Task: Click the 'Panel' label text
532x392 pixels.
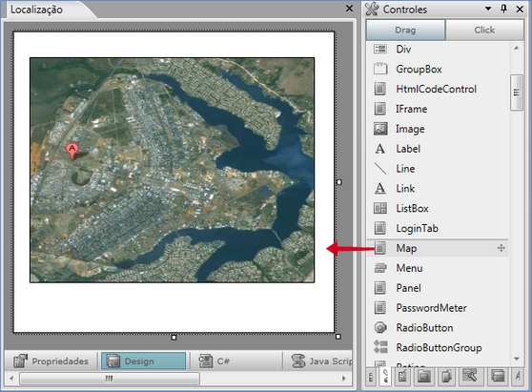Action: pyautogui.click(x=408, y=288)
